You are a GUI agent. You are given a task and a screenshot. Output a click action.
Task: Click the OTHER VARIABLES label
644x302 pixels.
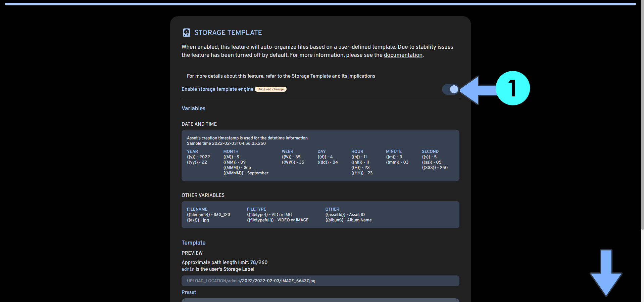point(203,195)
